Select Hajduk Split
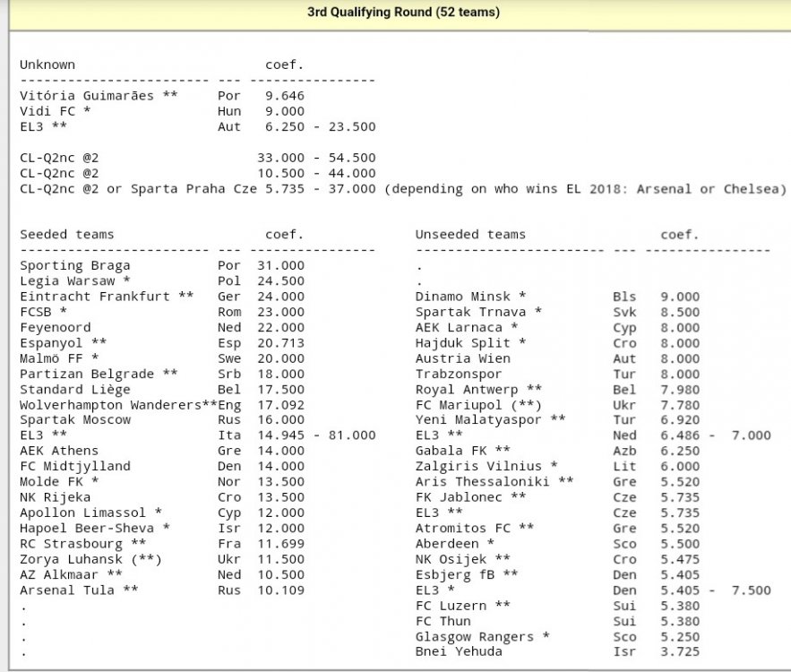Image resolution: width=791 pixels, height=672 pixels. (x=462, y=343)
